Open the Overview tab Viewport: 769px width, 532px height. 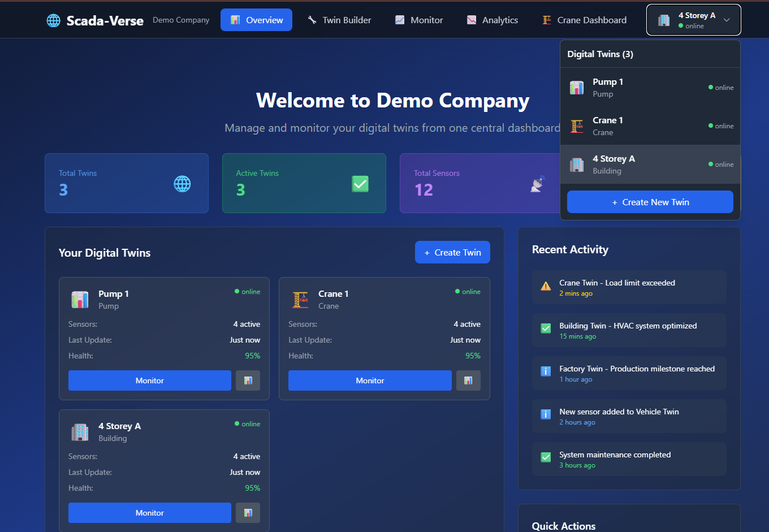tap(256, 20)
